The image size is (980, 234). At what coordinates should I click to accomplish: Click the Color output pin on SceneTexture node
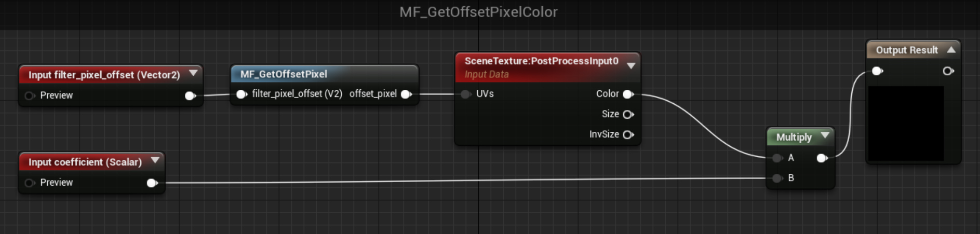(x=628, y=94)
